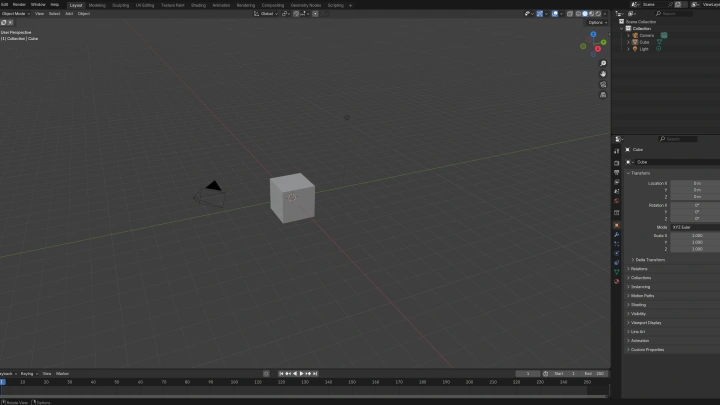Open the Object Data properties tab
Image resolution: width=720 pixels, height=405 pixels.
[x=617, y=272]
